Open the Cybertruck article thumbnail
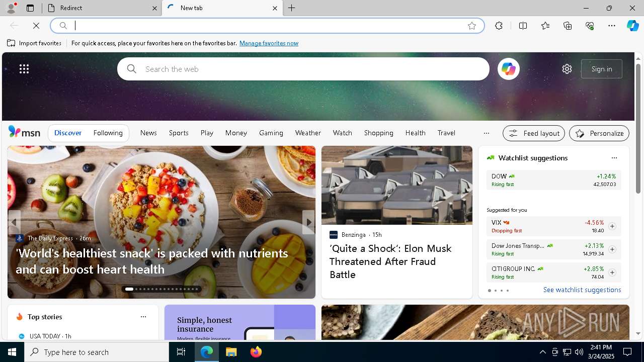 pos(397,185)
